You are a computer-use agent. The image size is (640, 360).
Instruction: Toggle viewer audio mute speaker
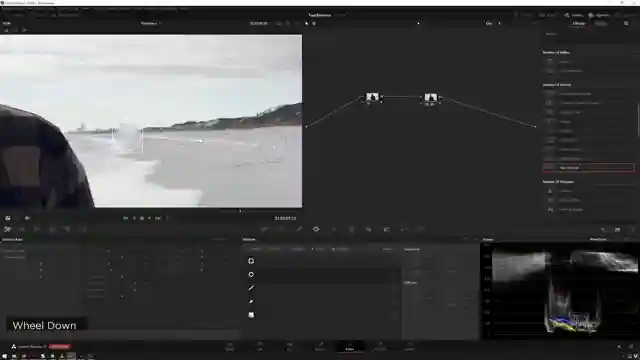[x=27, y=218]
